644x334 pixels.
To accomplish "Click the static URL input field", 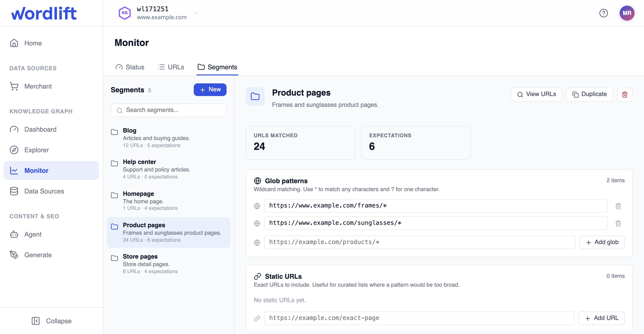I will (x=419, y=318).
